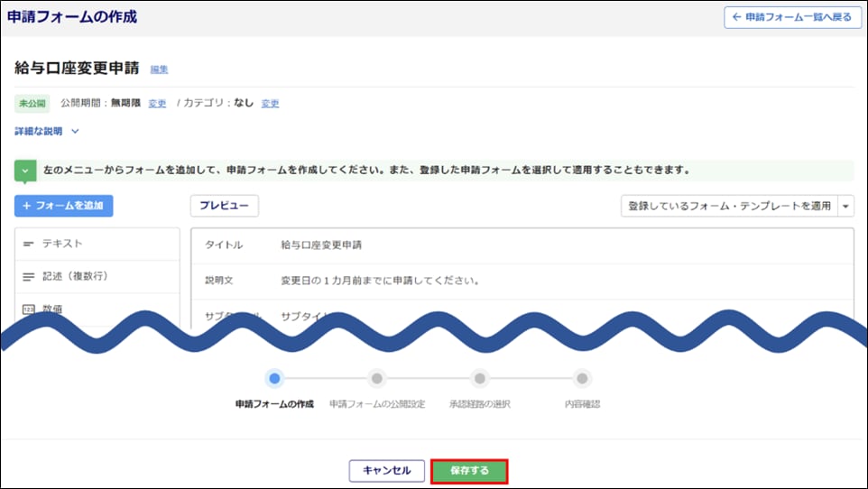
Task: Expand the 詳細な説明 section
Action: [47, 131]
